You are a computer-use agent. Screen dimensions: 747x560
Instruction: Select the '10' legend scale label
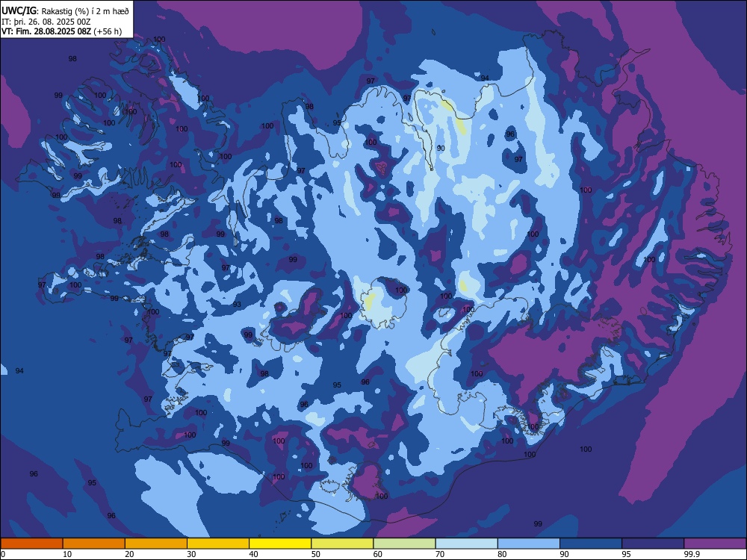(x=67, y=554)
